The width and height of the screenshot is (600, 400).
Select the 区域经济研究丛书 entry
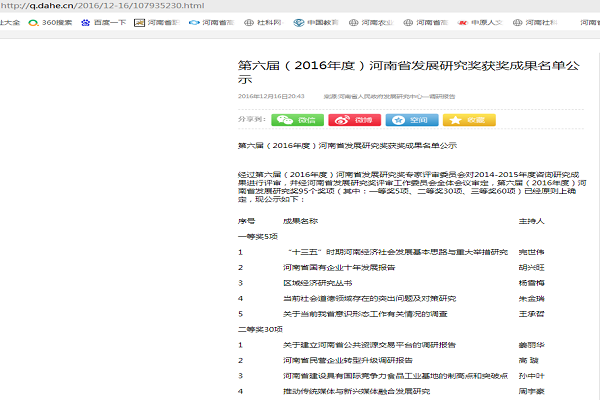point(317,282)
